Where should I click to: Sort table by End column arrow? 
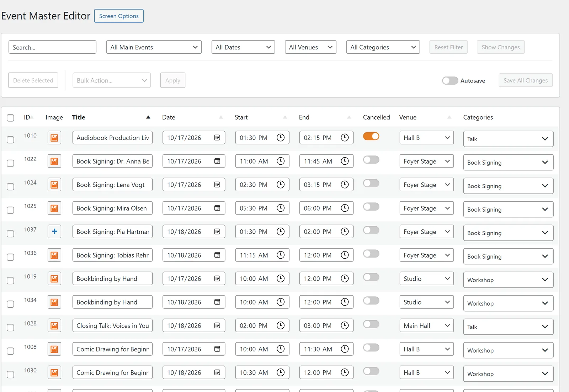click(349, 117)
